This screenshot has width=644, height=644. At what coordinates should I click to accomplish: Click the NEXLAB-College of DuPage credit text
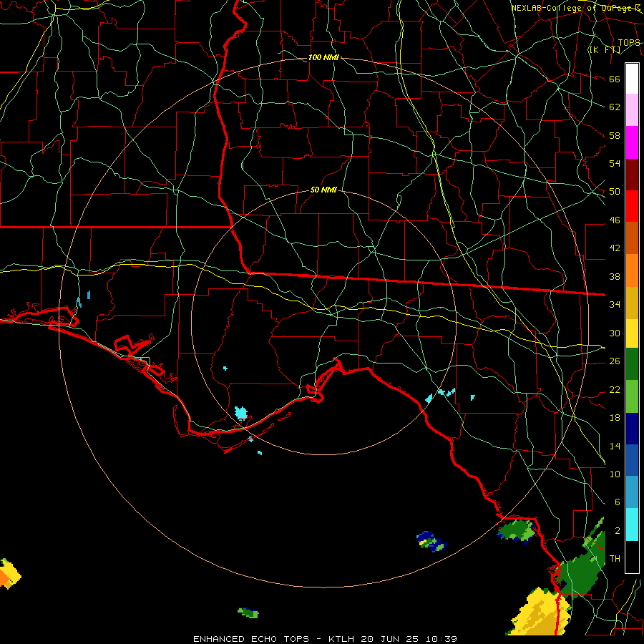click(575, 8)
